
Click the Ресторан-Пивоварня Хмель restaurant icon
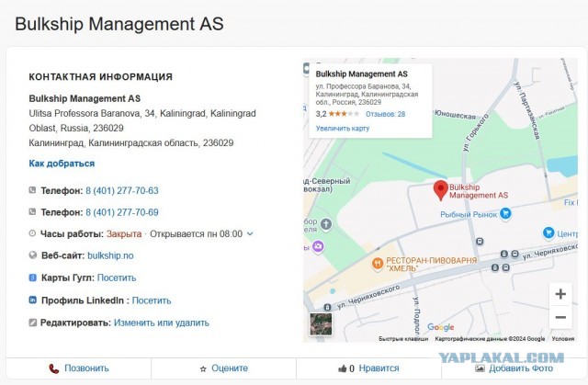click(x=378, y=264)
